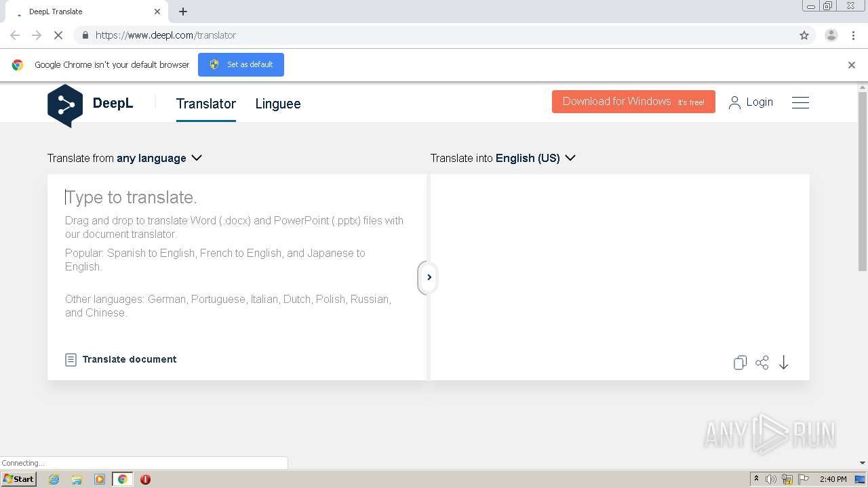Click the translation output panel
The width and height of the screenshot is (868, 488).
click(620, 277)
